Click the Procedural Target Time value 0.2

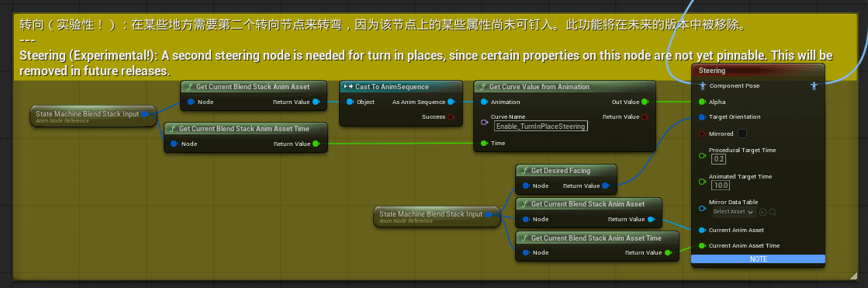point(719,159)
